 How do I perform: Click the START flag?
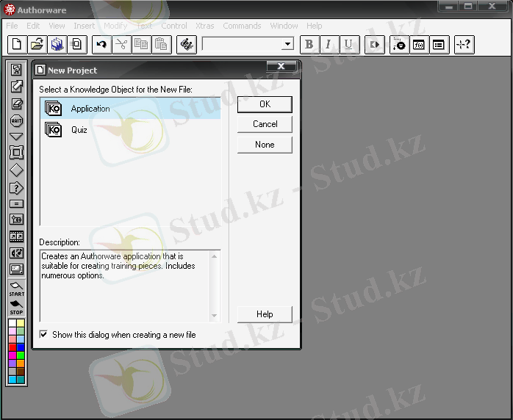pyautogui.click(x=16, y=289)
